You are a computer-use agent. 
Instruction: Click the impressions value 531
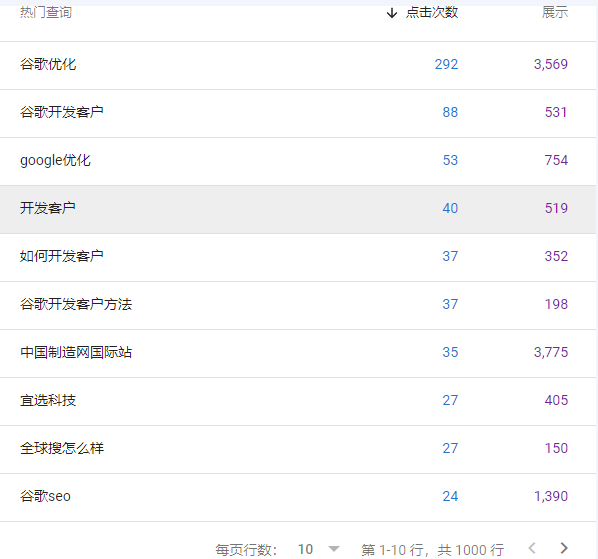tap(556, 112)
